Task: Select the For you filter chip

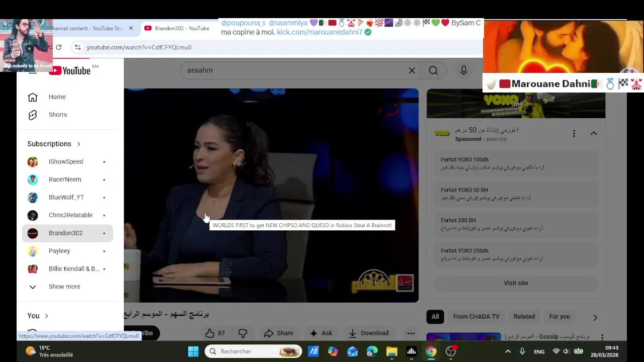Action: pyautogui.click(x=559, y=317)
